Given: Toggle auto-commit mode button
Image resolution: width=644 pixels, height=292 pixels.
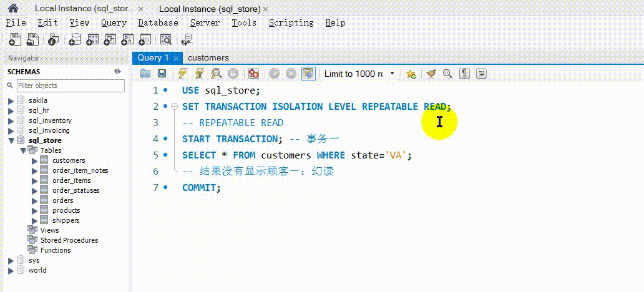Looking at the screenshot, I should coord(308,74).
